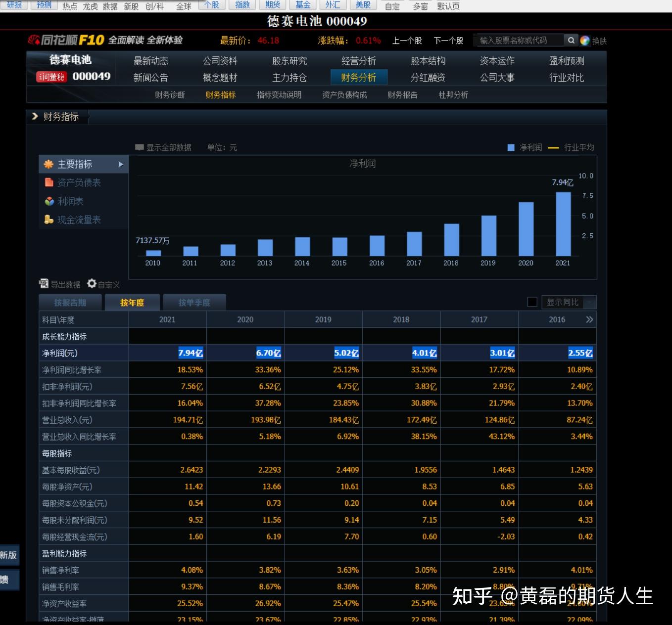Screen dimensions: 672x625
Task: Select the 净利润(元) row label
Action: click(x=60, y=353)
